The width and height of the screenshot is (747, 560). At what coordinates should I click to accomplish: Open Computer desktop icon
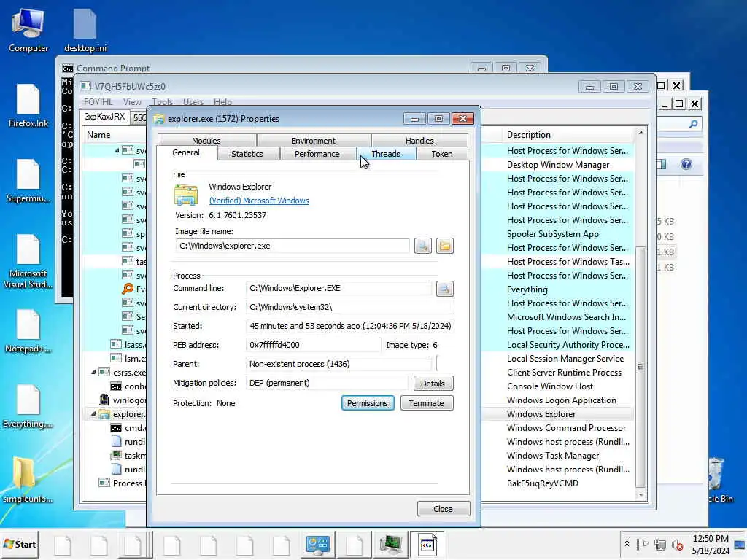28,31
